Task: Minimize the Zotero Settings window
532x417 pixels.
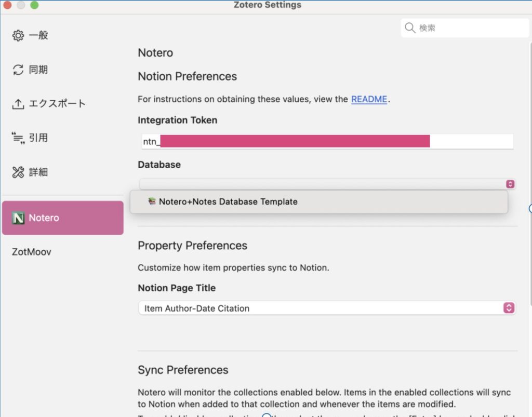Action: [21, 5]
